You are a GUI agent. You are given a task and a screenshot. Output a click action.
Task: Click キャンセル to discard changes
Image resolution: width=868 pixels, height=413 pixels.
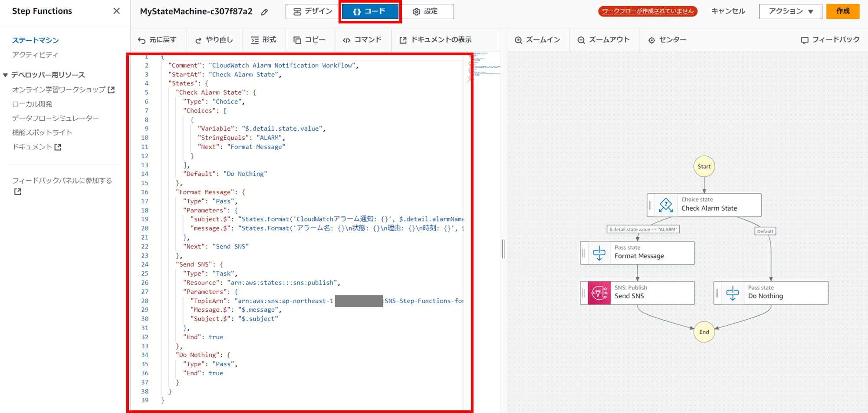point(728,11)
